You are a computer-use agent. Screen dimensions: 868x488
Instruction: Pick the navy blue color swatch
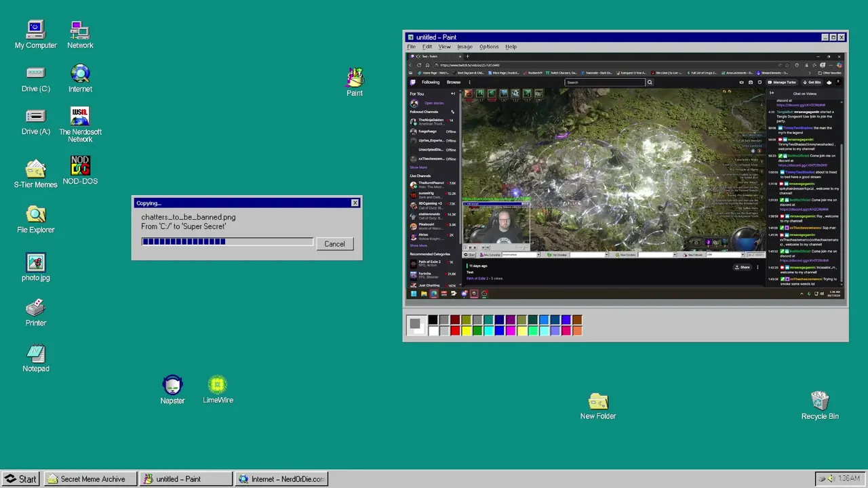pos(500,320)
